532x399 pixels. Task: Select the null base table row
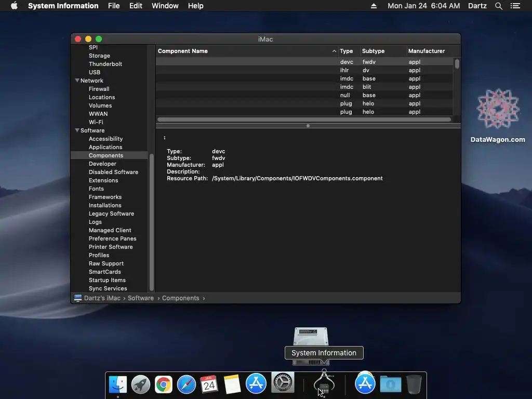(304, 95)
